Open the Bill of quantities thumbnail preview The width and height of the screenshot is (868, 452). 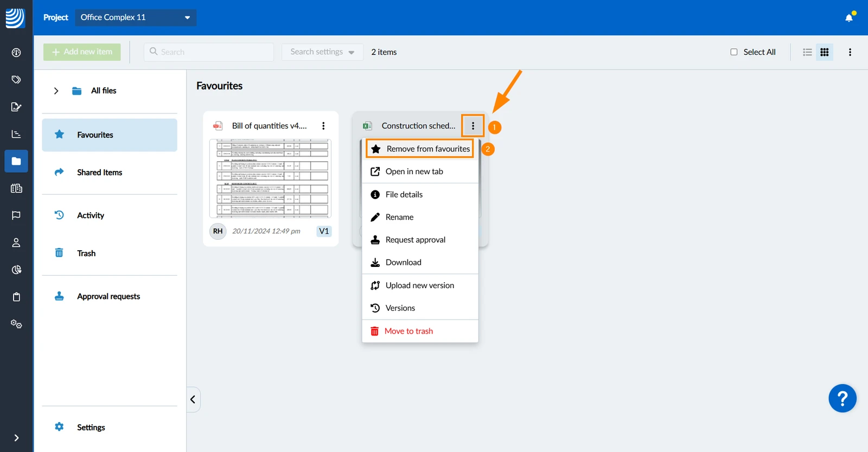click(x=270, y=179)
